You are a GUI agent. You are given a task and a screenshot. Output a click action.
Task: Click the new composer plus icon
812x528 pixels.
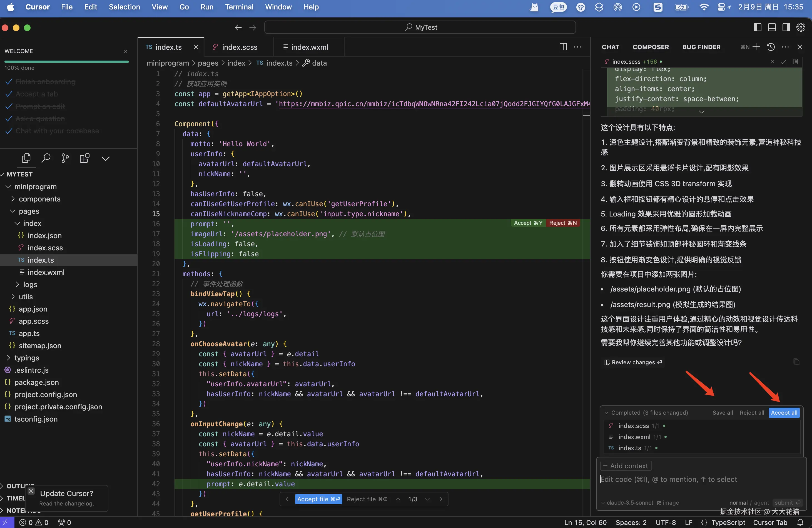coord(756,47)
